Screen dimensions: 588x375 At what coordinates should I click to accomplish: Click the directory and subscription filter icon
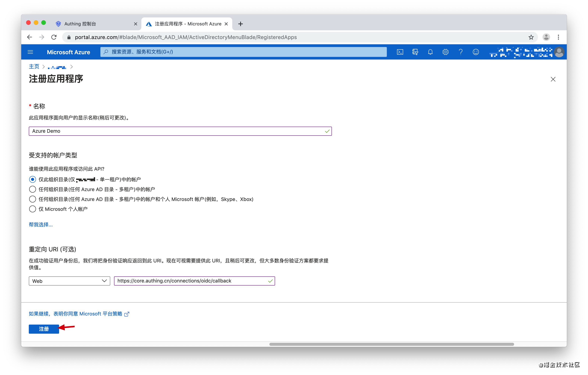point(415,52)
